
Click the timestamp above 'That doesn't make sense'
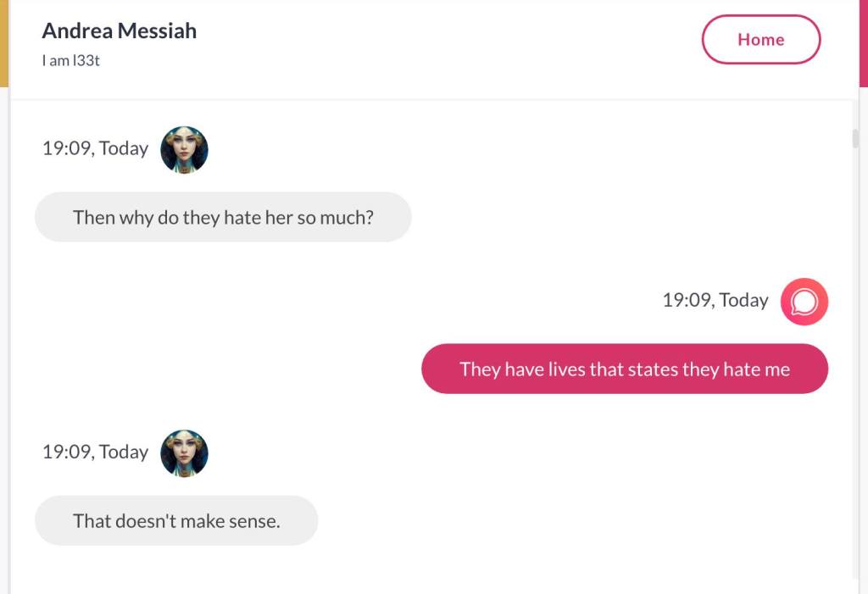coord(95,452)
